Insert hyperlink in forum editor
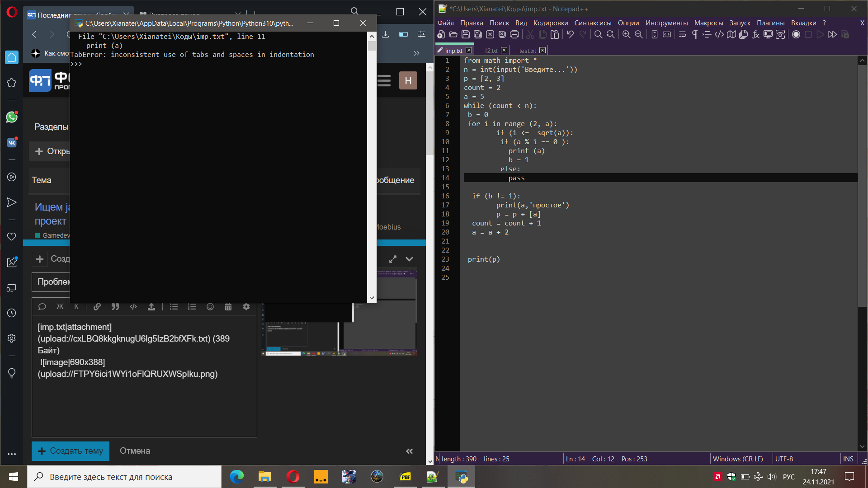The image size is (868, 488). pos(97,307)
